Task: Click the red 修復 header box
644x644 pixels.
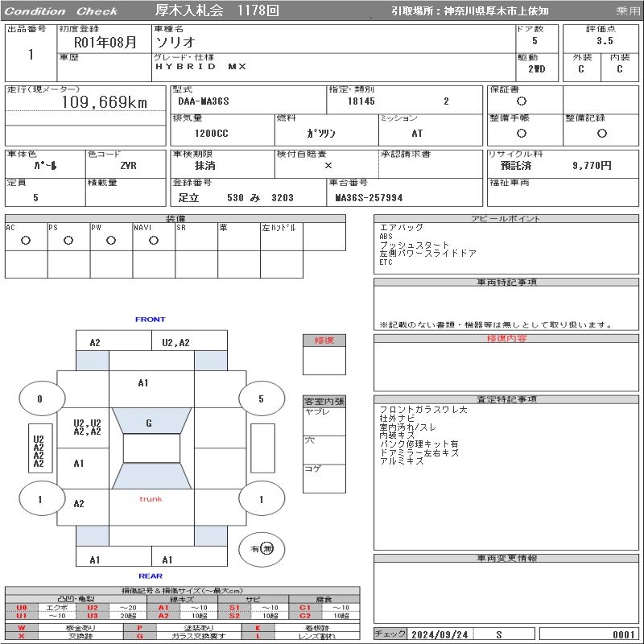Action: [x=324, y=341]
